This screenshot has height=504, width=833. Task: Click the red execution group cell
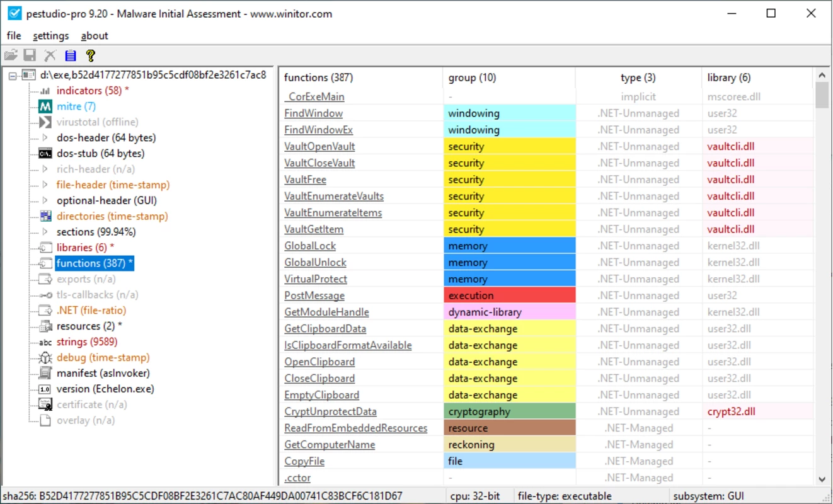(x=510, y=295)
